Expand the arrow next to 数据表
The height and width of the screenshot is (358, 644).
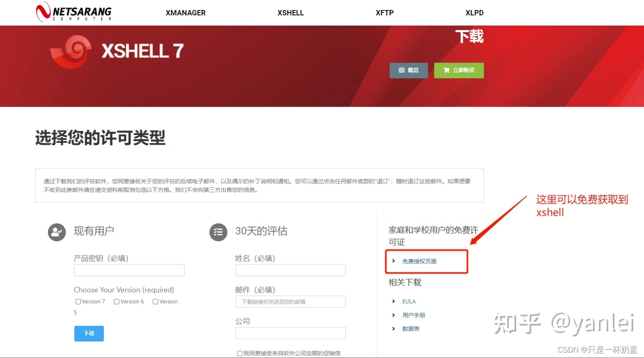tap(394, 329)
